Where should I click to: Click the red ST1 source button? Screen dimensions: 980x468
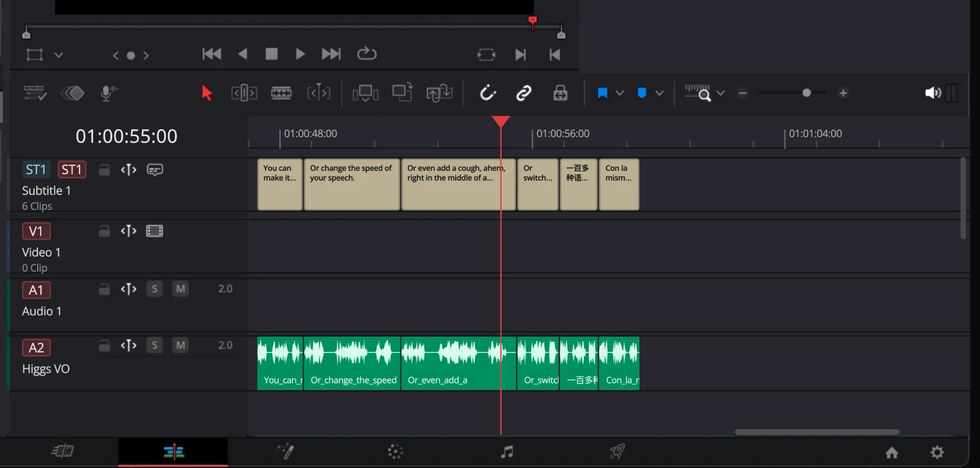click(72, 169)
